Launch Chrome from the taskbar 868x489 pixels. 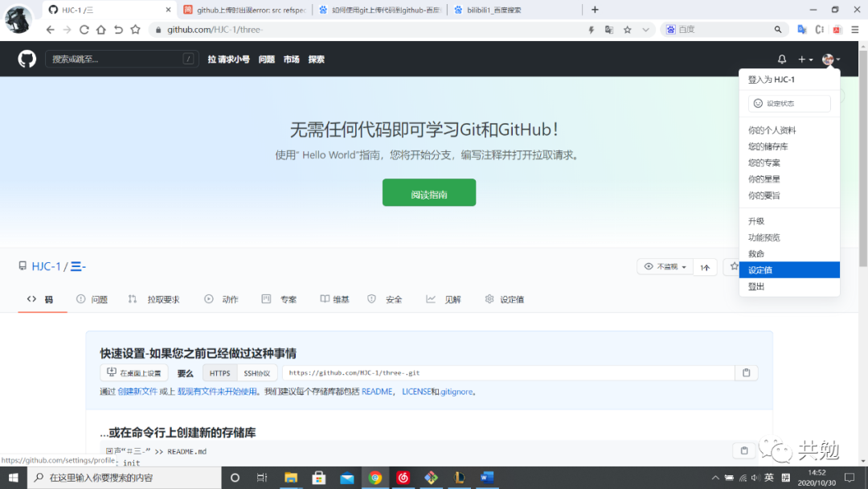pyautogui.click(x=375, y=478)
